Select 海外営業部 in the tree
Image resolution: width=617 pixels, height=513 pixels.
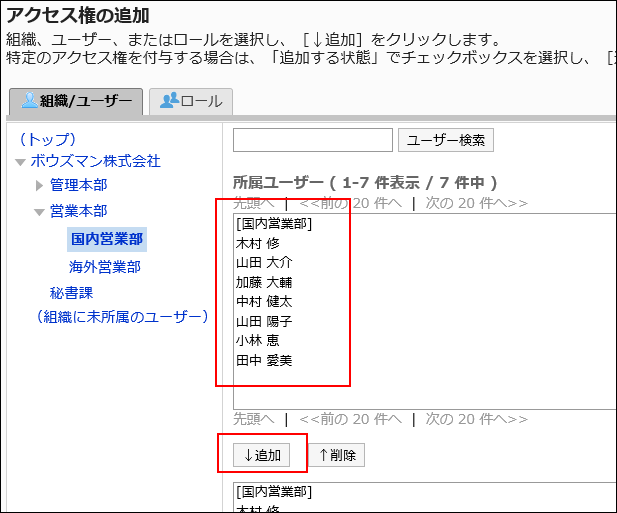105,267
